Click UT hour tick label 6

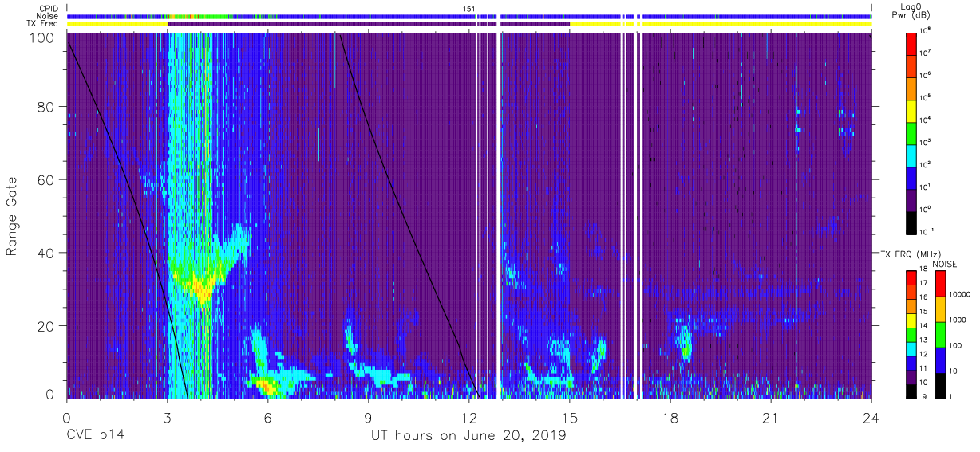tap(267, 418)
